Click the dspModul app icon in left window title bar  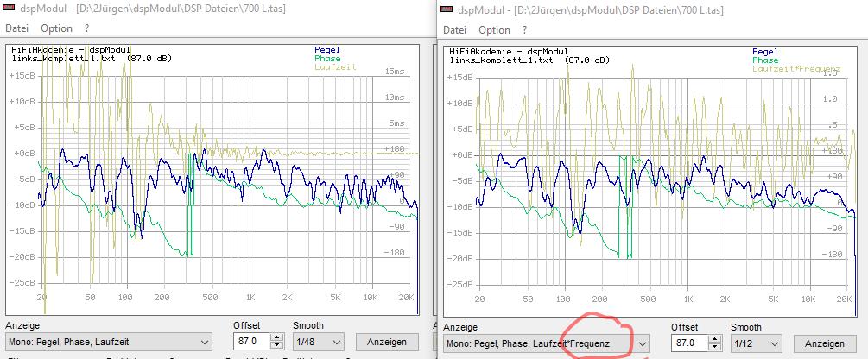(x=10, y=9)
